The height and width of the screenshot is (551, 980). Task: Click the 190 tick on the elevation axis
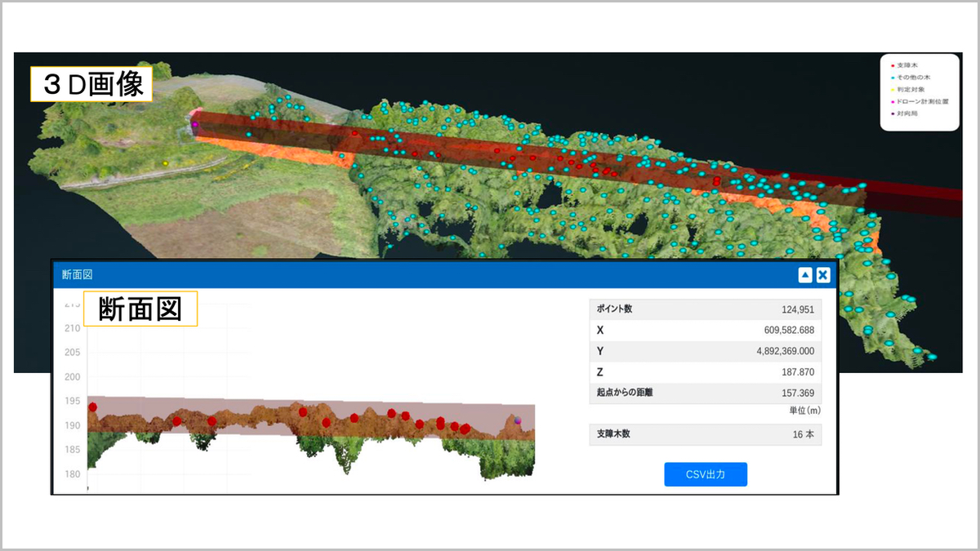73,426
